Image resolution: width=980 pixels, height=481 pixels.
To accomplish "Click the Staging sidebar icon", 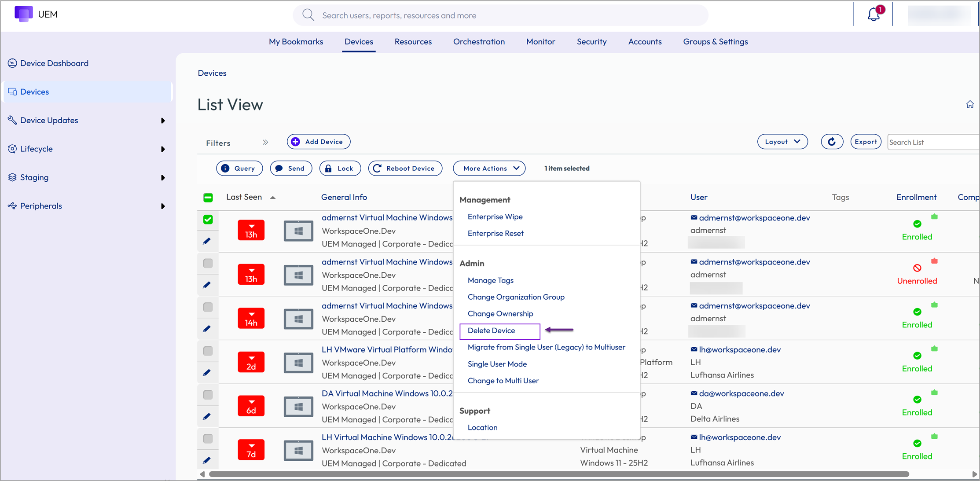I will [12, 177].
